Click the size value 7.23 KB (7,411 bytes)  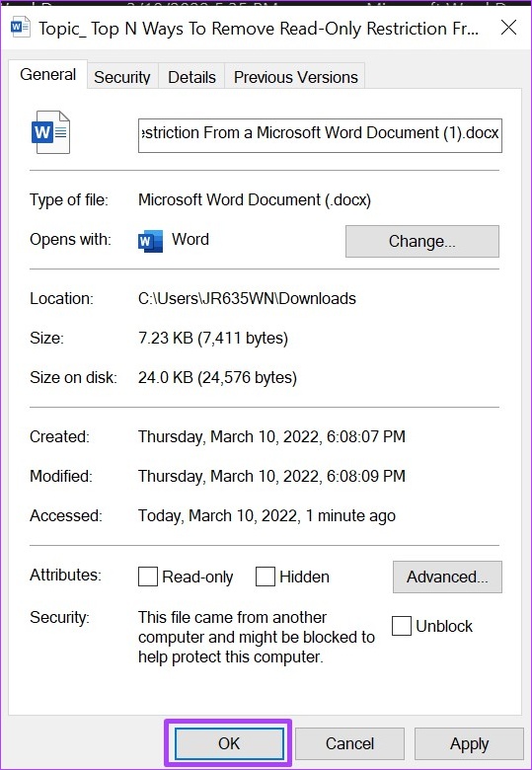coord(213,339)
